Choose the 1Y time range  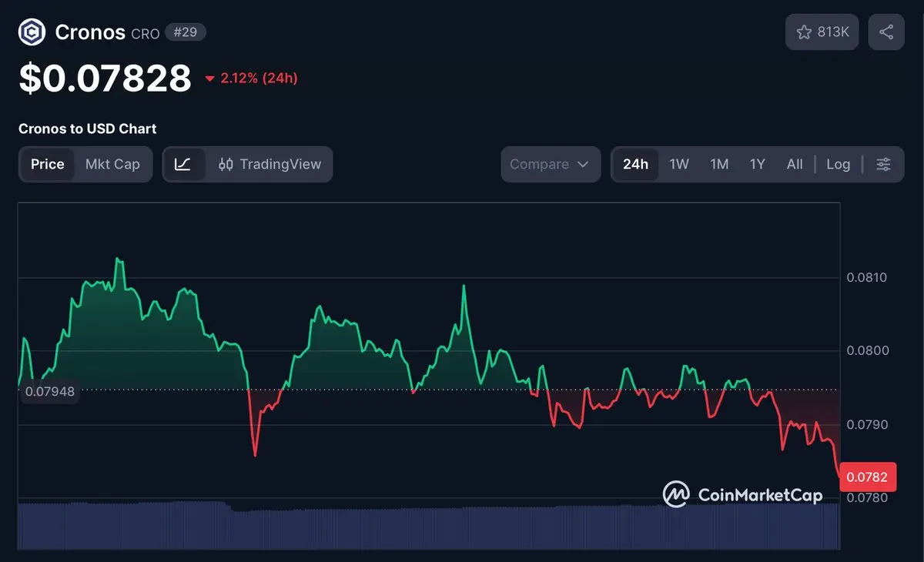758,164
